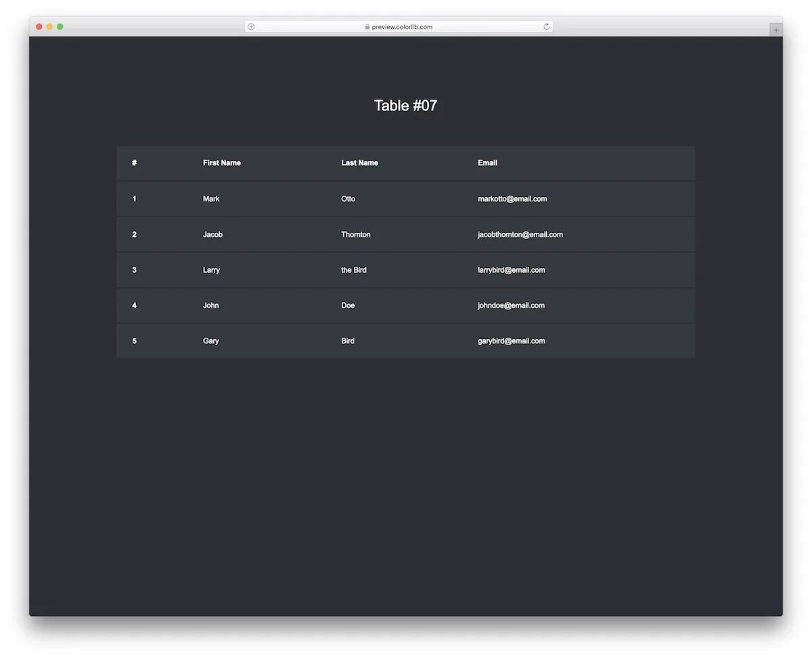Image resolution: width=812 pixels, height=658 pixels.
Task: Click the reload page icon
Action: [x=547, y=27]
